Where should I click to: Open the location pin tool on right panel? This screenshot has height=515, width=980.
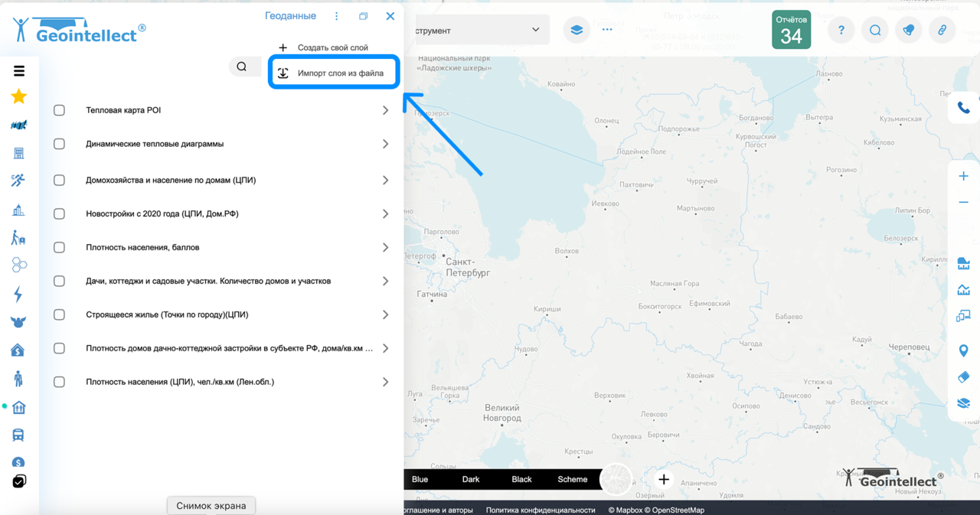click(963, 350)
